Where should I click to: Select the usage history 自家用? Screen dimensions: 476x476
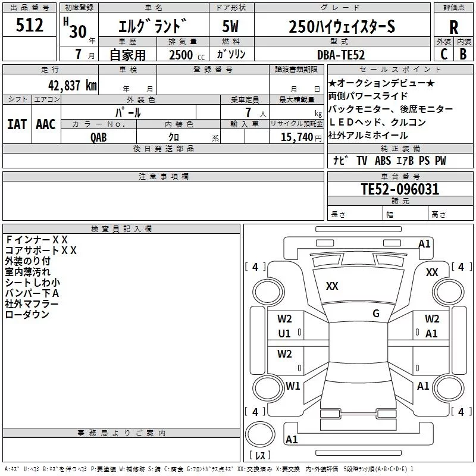127,55
